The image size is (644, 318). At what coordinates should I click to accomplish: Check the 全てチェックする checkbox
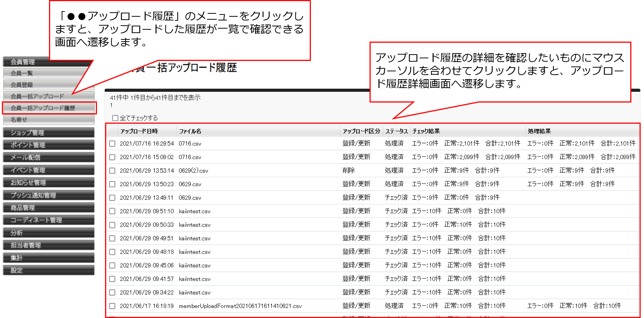coord(115,118)
